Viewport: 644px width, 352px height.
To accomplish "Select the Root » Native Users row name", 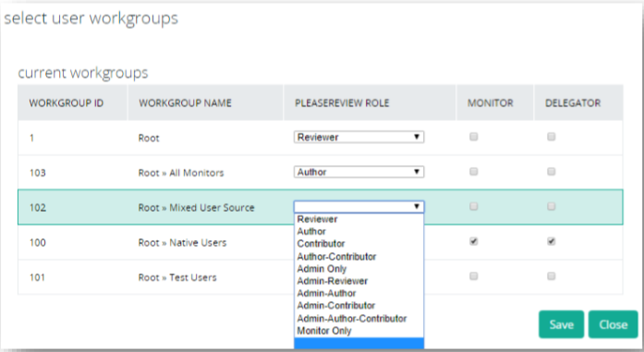I will click(x=182, y=243).
